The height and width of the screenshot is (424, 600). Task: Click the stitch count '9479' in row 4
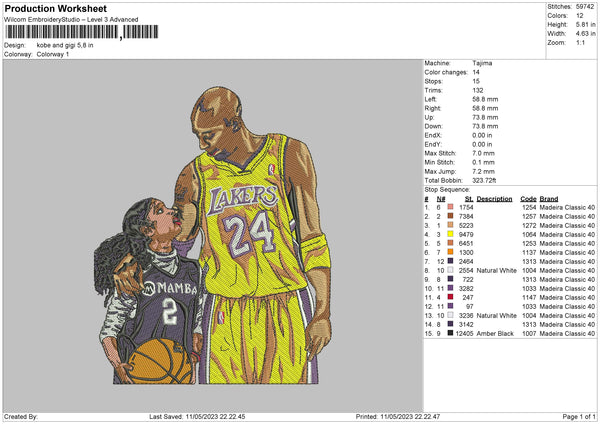coord(466,234)
